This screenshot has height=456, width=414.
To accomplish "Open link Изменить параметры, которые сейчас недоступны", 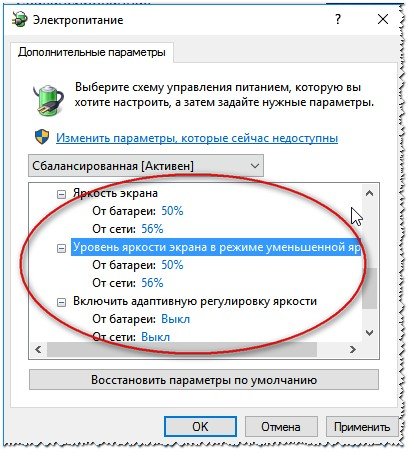I will pos(197,138).
